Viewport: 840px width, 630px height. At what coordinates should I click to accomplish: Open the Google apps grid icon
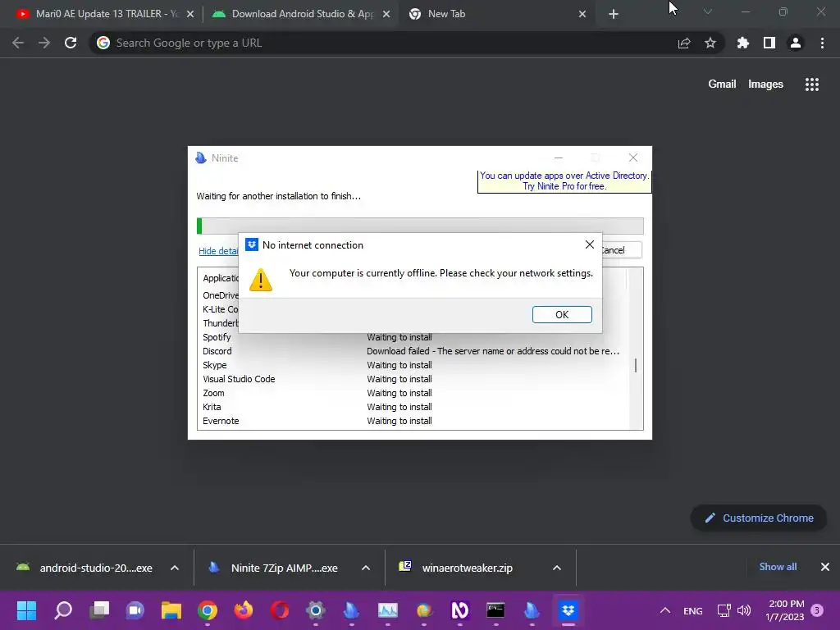click(811, 84)
